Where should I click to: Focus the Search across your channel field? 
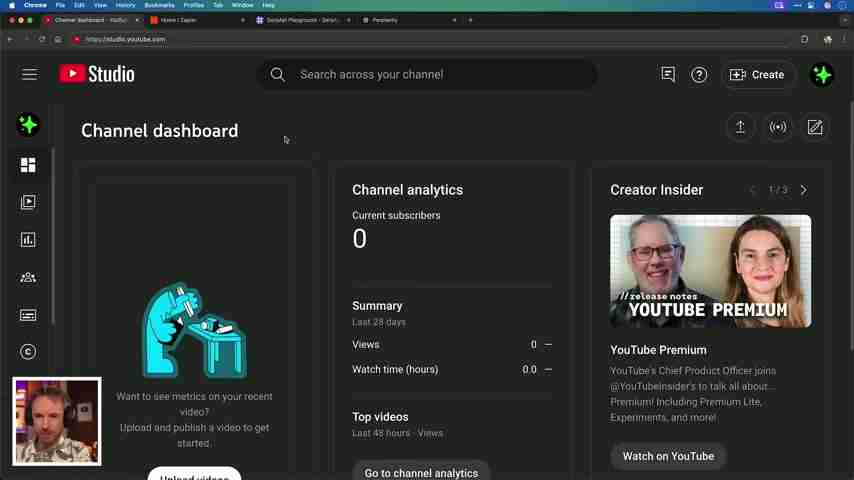tap(427, 75)
